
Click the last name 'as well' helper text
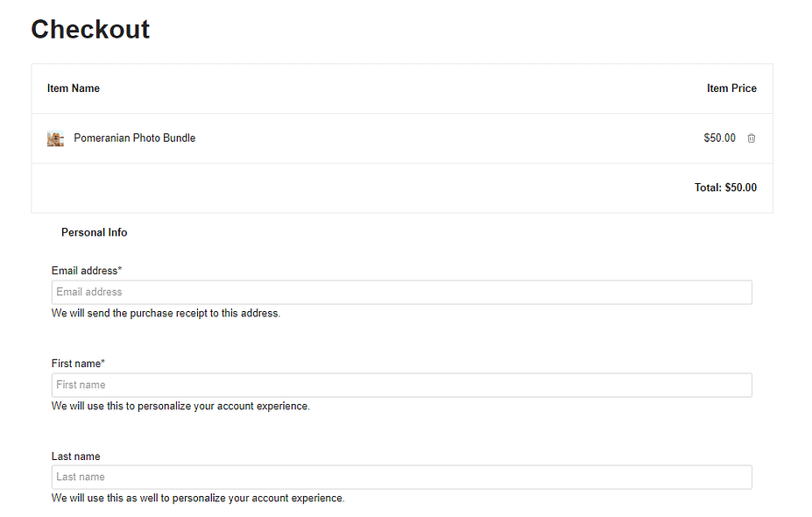click(x=198, y=498)
